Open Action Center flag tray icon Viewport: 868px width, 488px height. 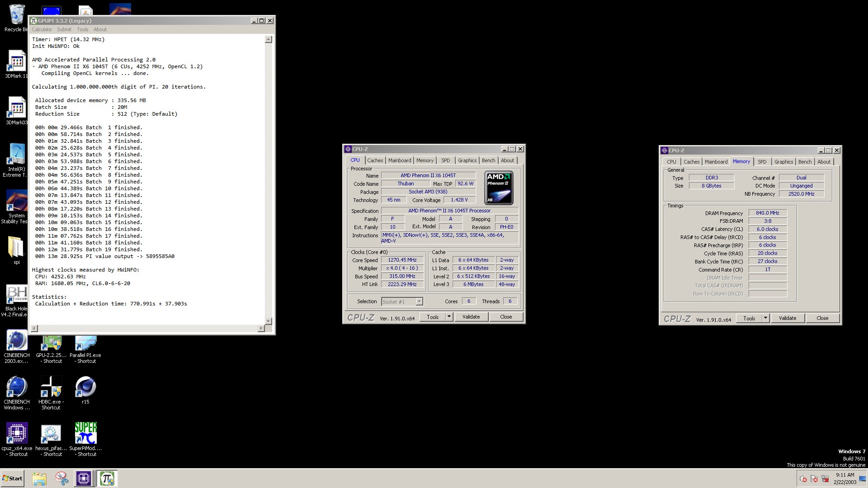[814, 479]
